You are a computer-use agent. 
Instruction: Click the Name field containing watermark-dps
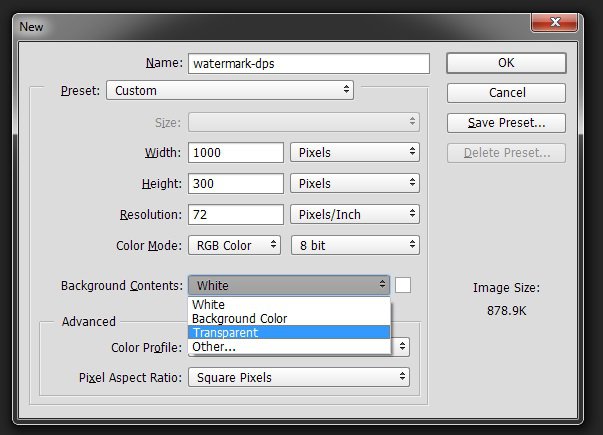[308, 63]
